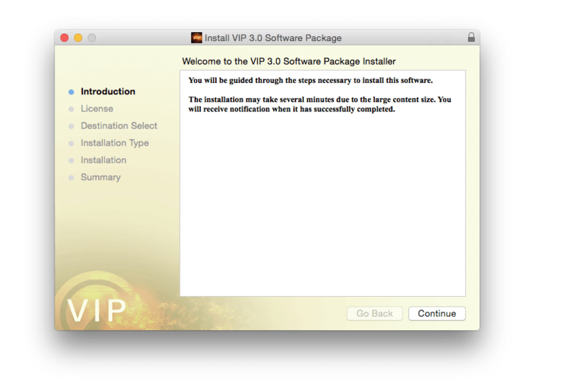Select the Destination Select step

click(x=119, y=126)
